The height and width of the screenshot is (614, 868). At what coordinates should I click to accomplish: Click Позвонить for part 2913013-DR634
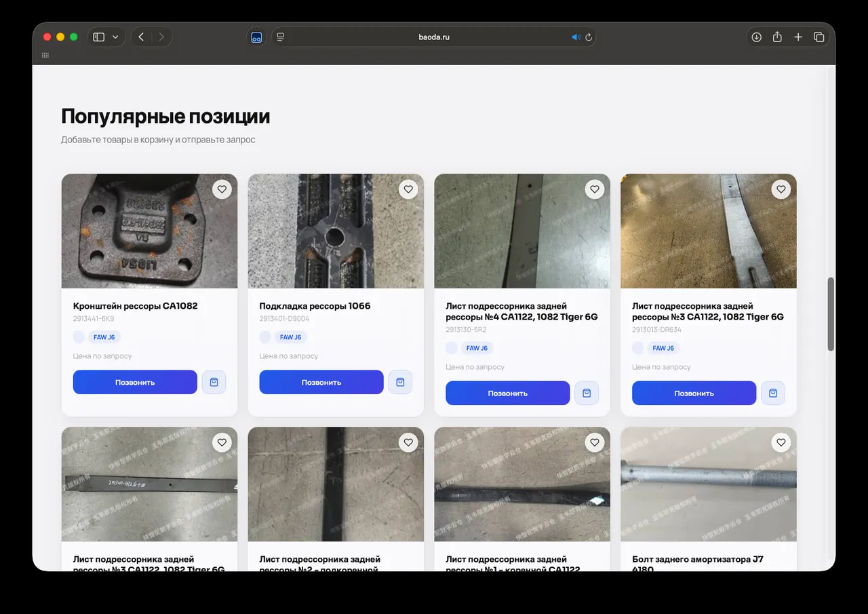(x=694, y=393)
